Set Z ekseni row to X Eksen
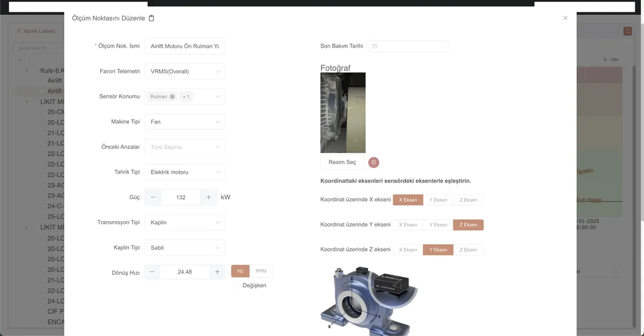The image size is (644, 336). point(408,250)
